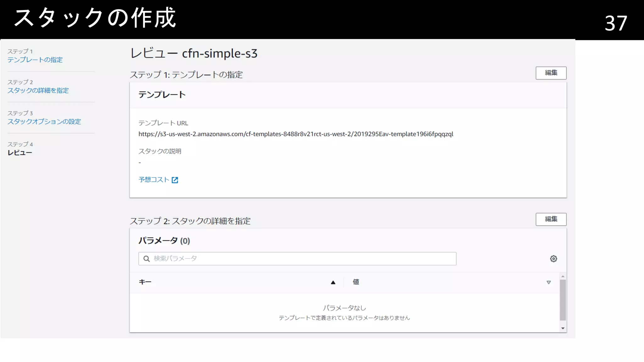Open the parameters settings gear icon
Screen dimensions: 644x362
[x=553, y=259]
